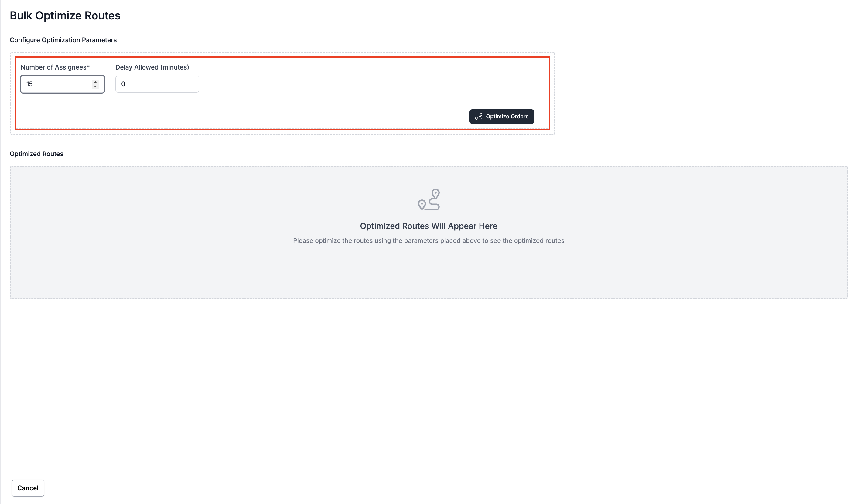Image resolution: width=857 pixels, height=504 pixels.
Task: Click the Delay Allowed (minutes) label
Action: point(152,67)
